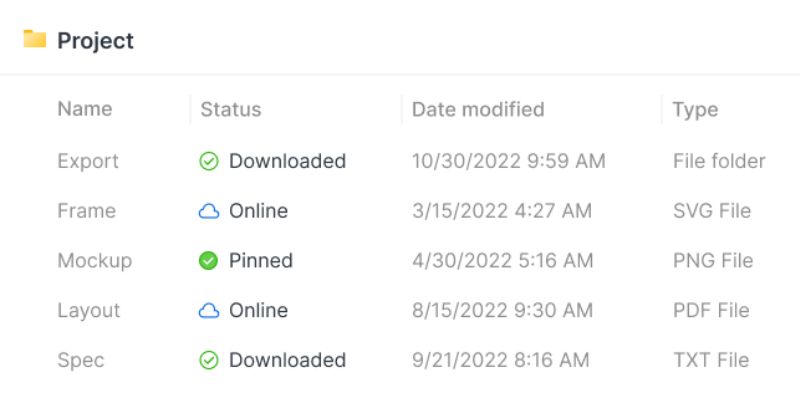Click the TXT File type cell
800x400 pixels.
(x=711, y=360)
